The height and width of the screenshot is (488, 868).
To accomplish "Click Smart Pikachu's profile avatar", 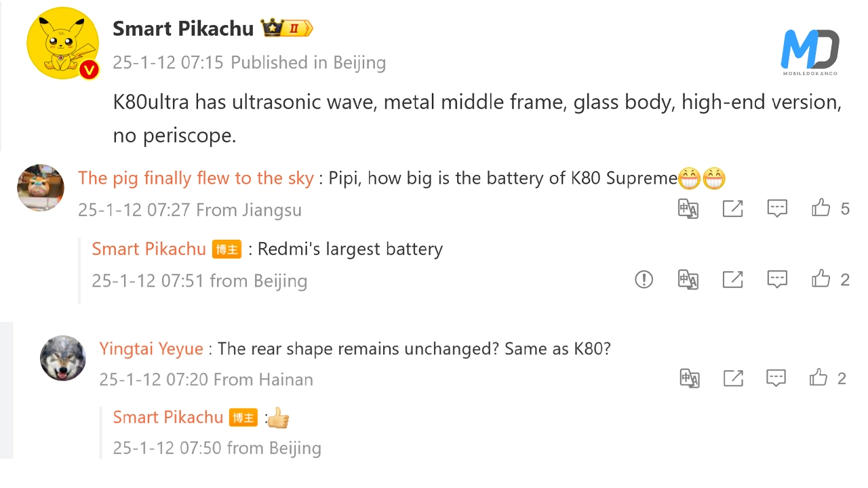I will click(63, 44).
